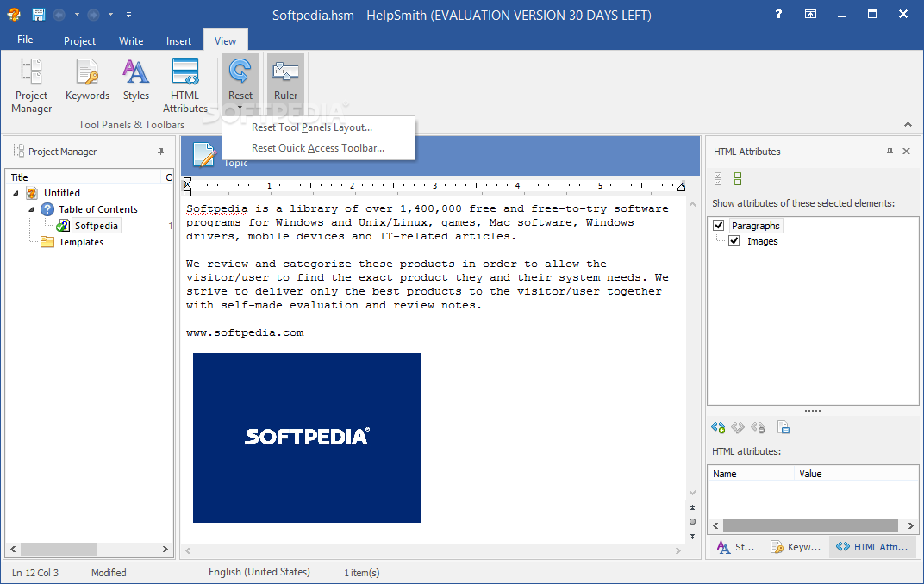Viewport: 924px width, 584px height.
Task: Click the Save icon in quick access toolbar
Action: click(x=38, y=14)
